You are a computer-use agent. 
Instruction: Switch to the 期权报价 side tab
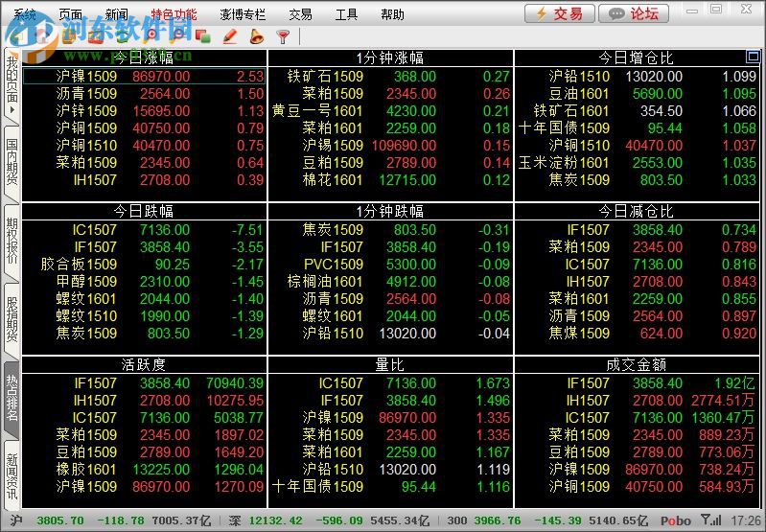pos(12,241)
